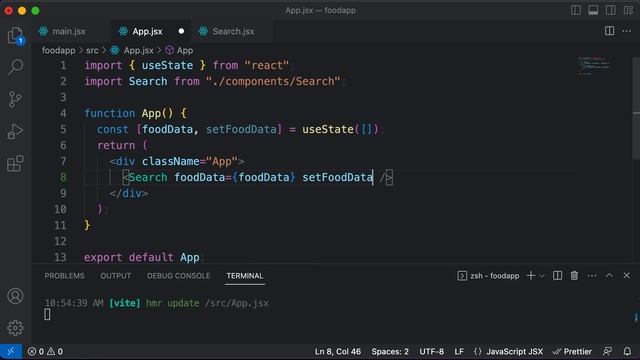This screenshot has width=640, height=360.
Task: Click src folder in breadcrumb
Action: (x=92, y=51)
